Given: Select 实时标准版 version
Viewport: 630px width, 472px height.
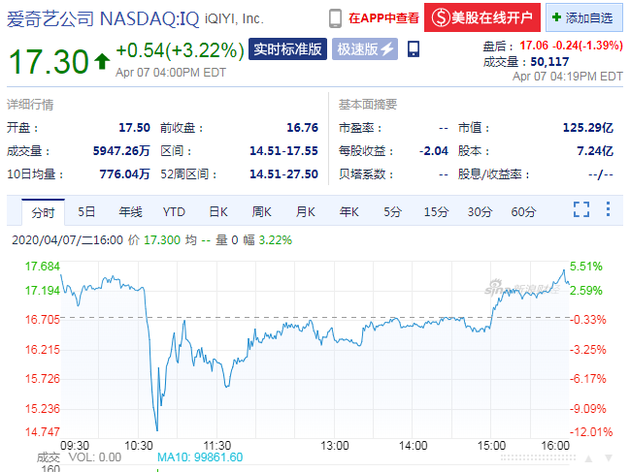Looking at the screenshot, I should tap(288, 49).
